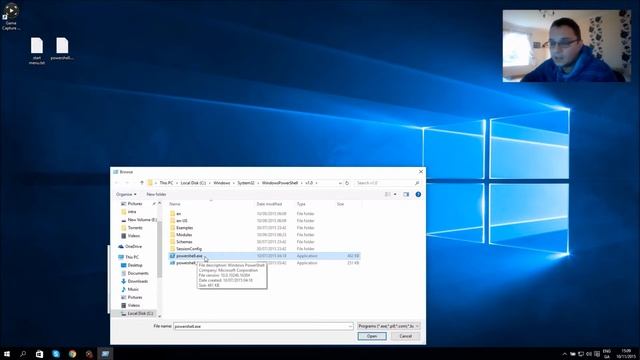
Task: Open the file type filter Programs dropdown
Action: (388, 326)
